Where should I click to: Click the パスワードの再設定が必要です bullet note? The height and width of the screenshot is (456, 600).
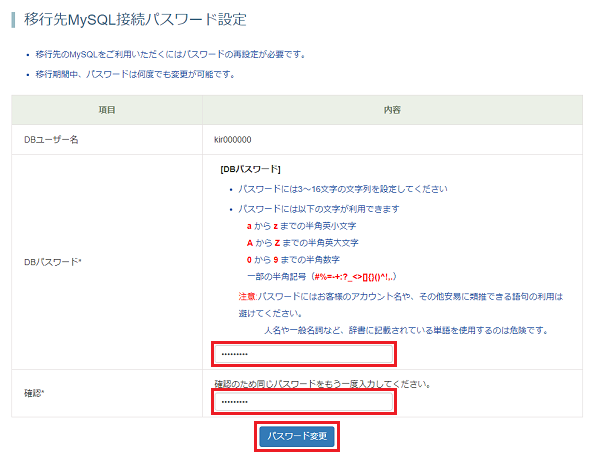(x=171, y=54)
